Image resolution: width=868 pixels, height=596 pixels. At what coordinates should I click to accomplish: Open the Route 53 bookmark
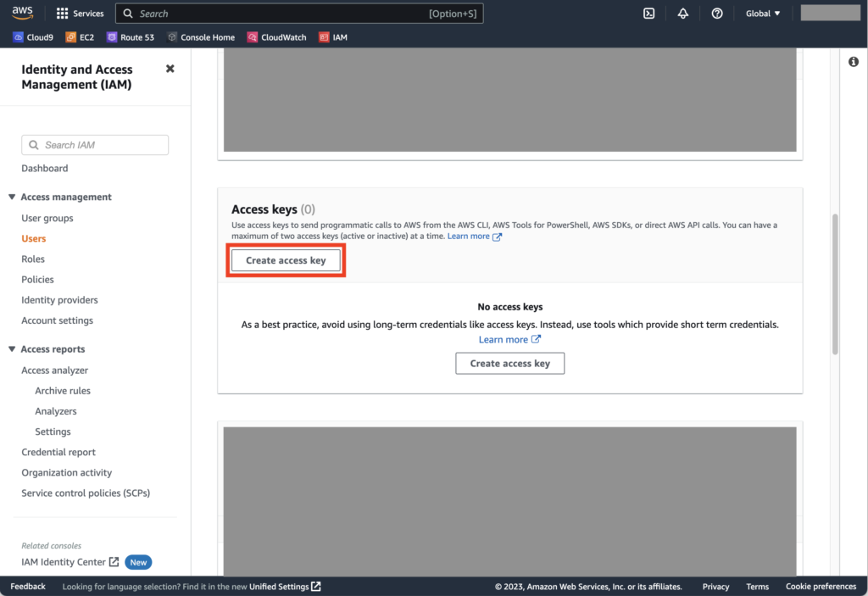coord(131,37)
